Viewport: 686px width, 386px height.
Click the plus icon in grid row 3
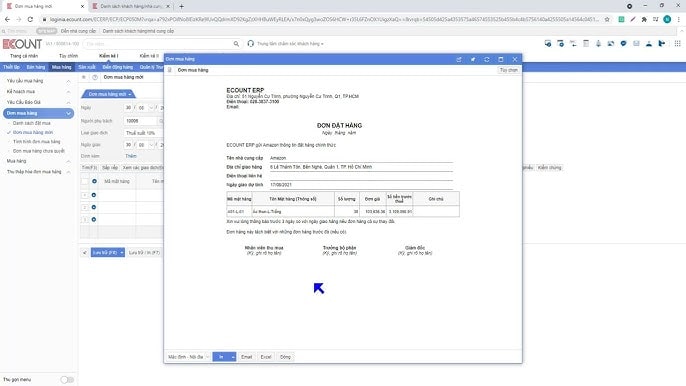click(94, 220)
